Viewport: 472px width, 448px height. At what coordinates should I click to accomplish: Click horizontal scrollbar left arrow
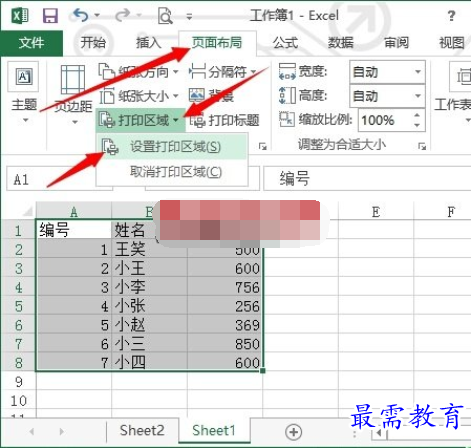click(379, 434)
